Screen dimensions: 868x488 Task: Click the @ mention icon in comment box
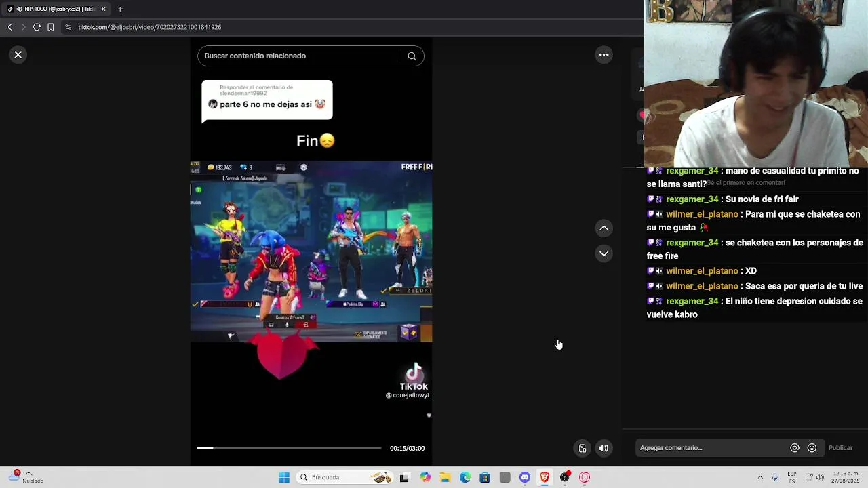pyautogui.click(x=795, y=448)
